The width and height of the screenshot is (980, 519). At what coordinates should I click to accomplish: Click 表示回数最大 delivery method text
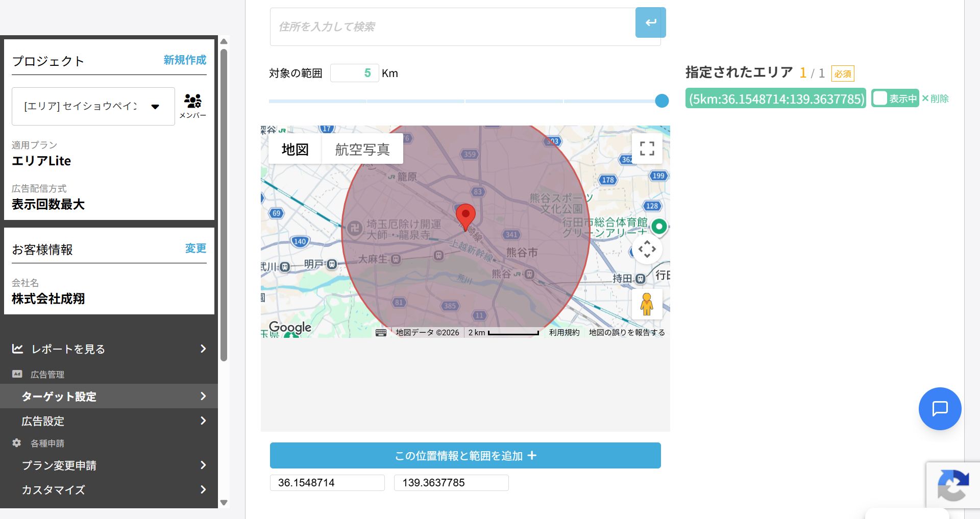pyautogui.click(x=48, y=205)
